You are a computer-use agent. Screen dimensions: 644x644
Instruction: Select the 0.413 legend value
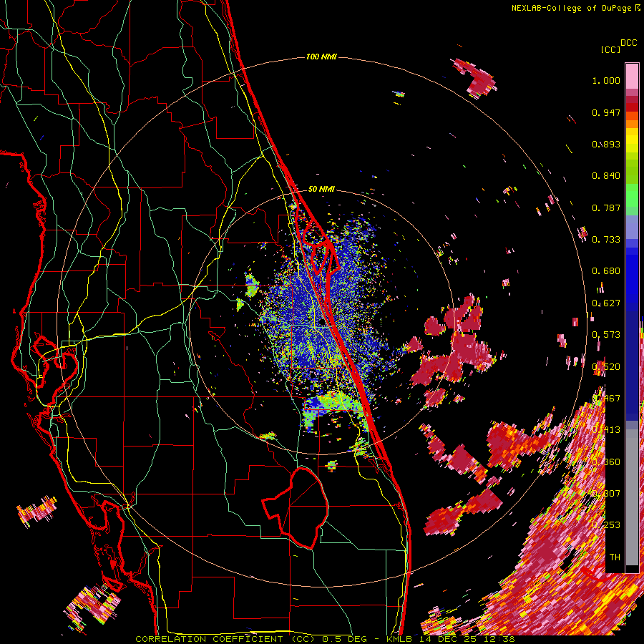click(x=606, y=430)
